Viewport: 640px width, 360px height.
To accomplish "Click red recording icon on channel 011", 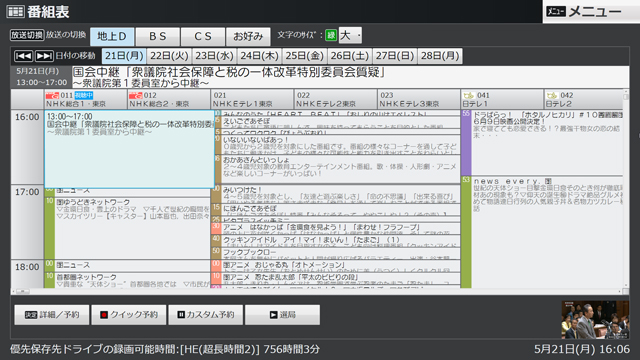I will coord(52,96).
